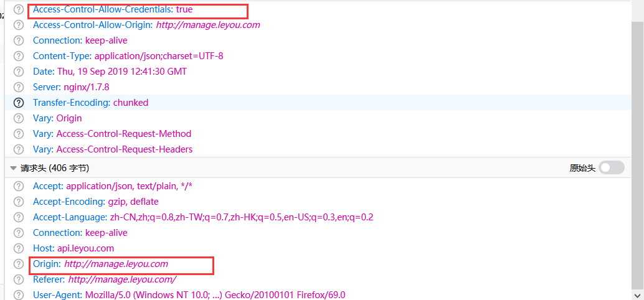Select the Accept-Language zh-CN value

[x=242, y=217]
